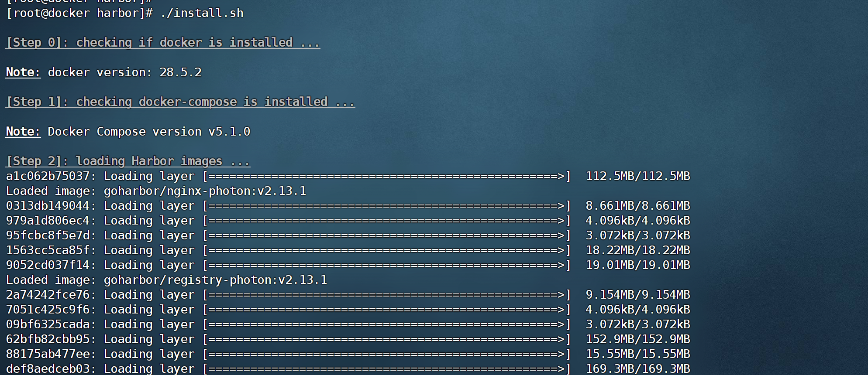This screenshot has width=868, height=375.
Task: Click layer ID 09bf6325cada
Action: coord(48,324)
